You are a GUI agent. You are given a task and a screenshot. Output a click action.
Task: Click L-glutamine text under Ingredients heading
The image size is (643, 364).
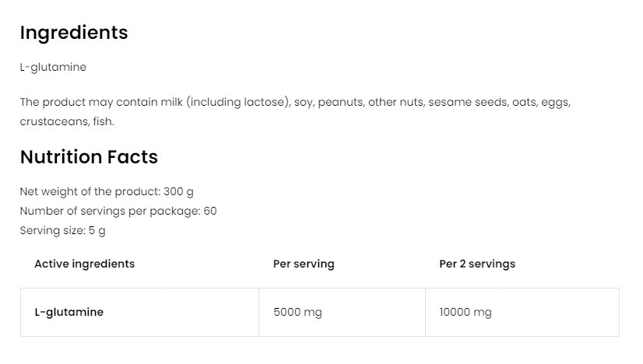(x=53, y=67)
